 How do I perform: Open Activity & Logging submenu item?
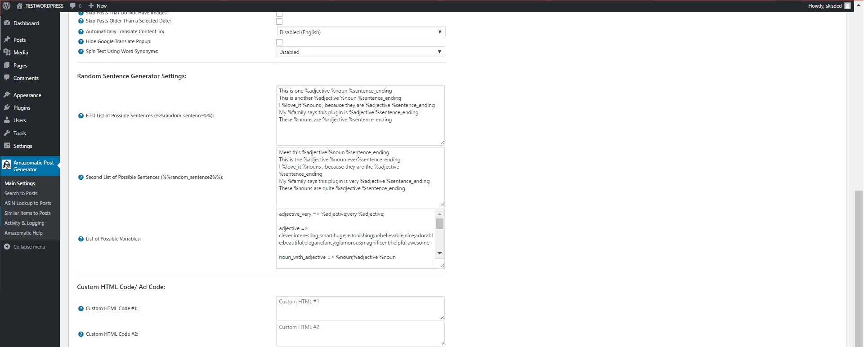[x=24, y=223]
